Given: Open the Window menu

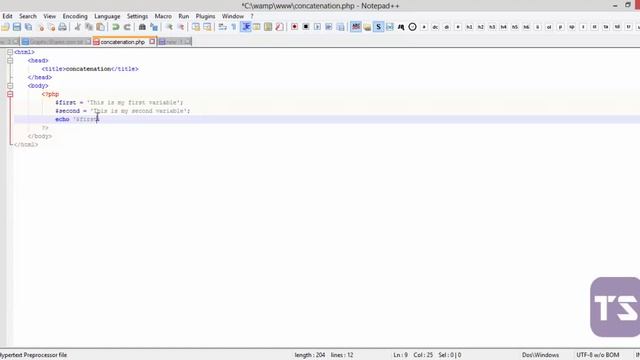Looking at the screenshot, I should 233,16.
